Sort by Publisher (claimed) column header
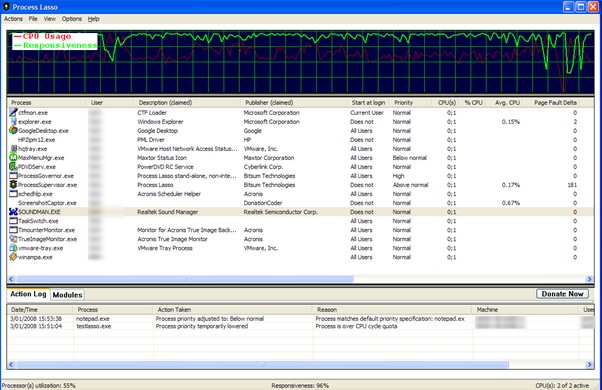The image size is (602, 390). [x=294, y=102]
